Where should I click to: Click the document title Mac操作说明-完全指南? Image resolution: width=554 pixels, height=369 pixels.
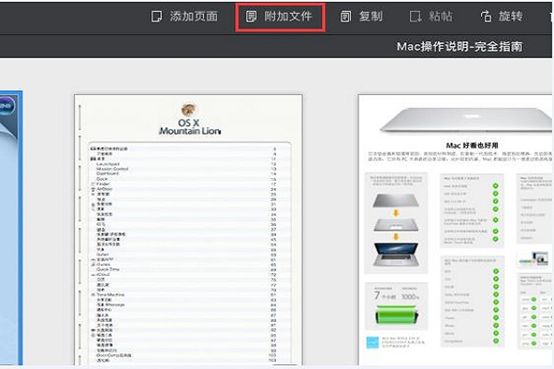click(459, 47)
